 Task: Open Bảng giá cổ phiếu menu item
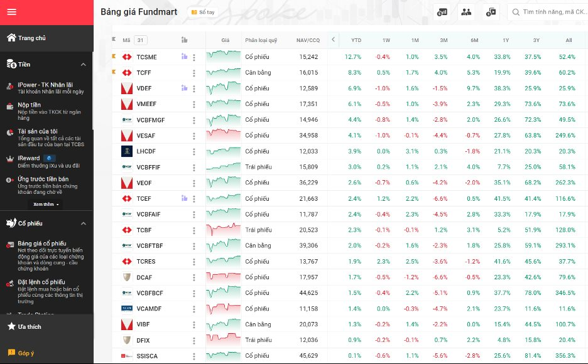pos(41,244)
